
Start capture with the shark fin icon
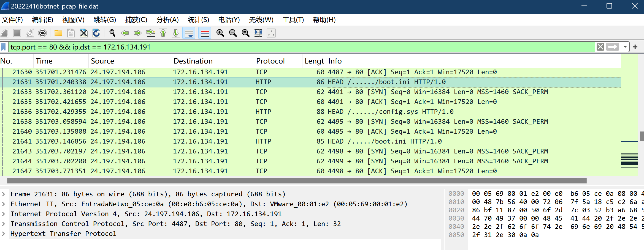point(5,33)
